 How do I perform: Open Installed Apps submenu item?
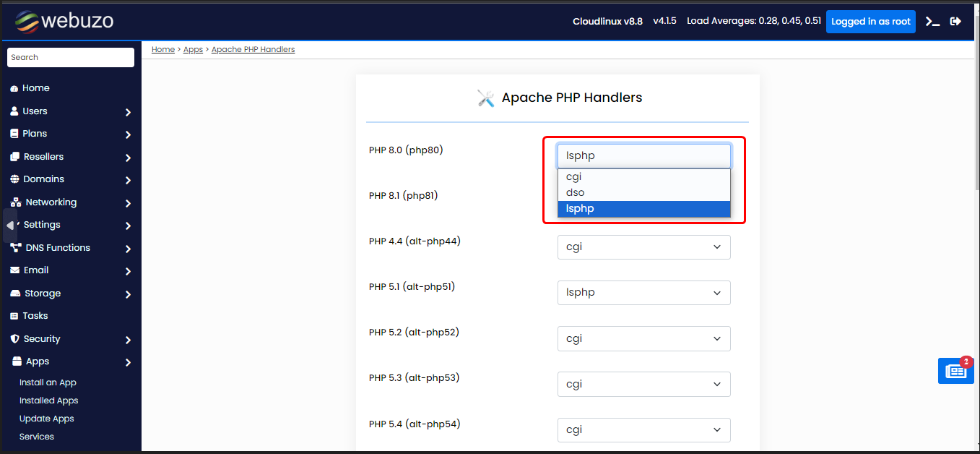click(48, 401)
